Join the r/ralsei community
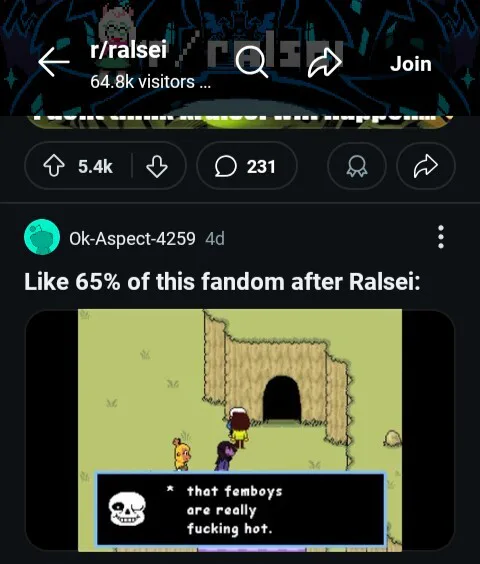 coord(411,64)
